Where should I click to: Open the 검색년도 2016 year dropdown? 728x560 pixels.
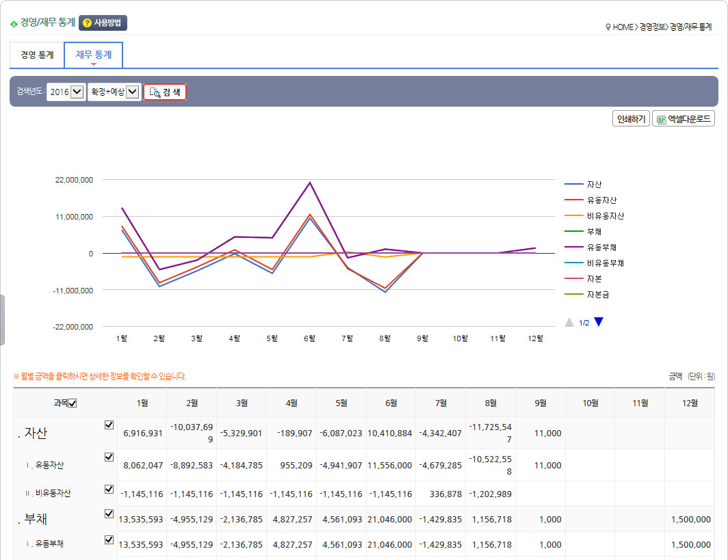(x=66, y=92)
